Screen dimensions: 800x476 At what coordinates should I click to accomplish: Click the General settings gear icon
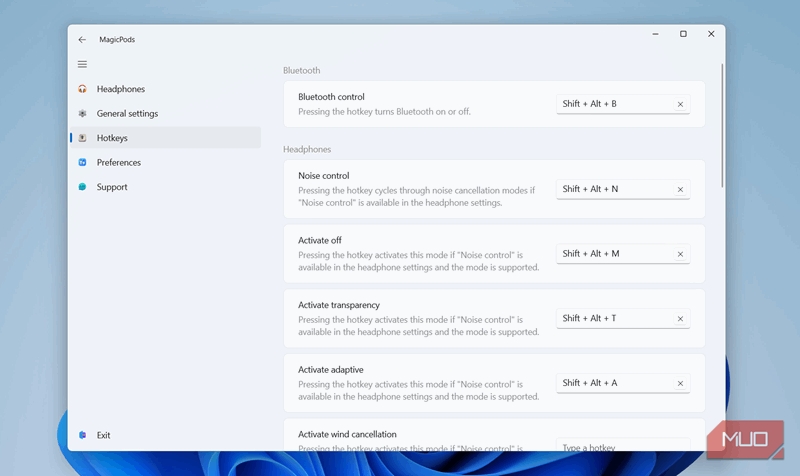pyautogui.click(x=82, y=114)
